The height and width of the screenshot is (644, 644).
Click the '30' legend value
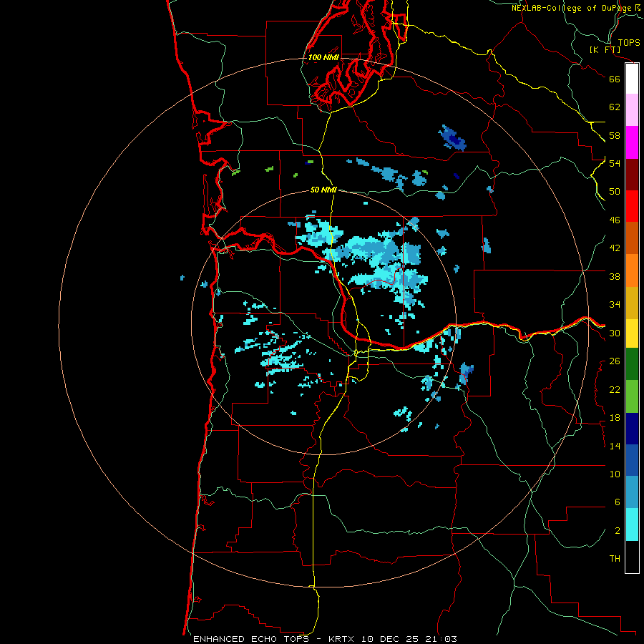(615, 333)
